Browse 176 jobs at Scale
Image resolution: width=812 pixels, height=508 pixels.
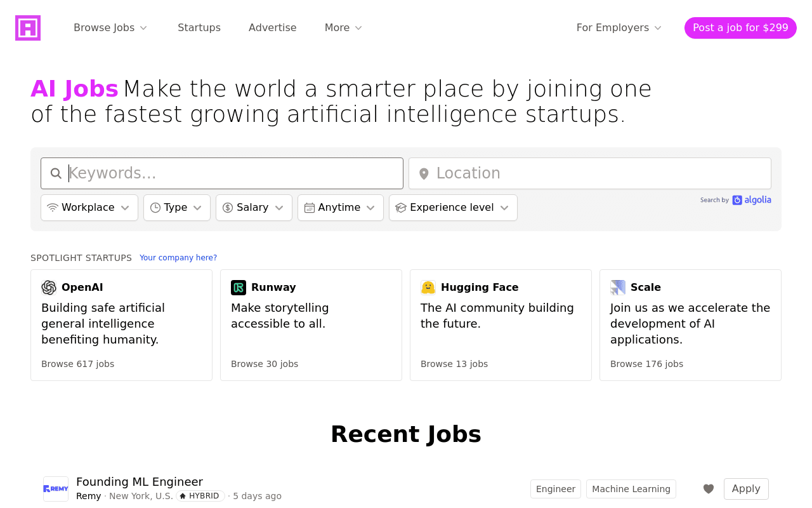[x=646, y=364]
